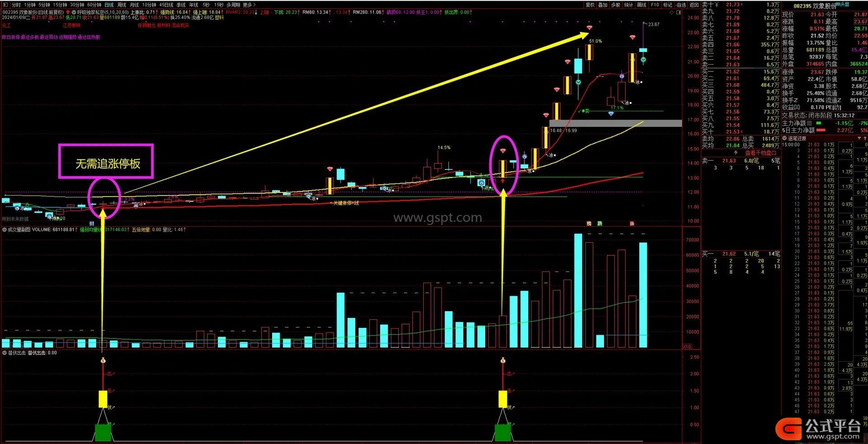Select the 45日线 period
The width and height of the screenshot is (868, 444).
point(166,5)
